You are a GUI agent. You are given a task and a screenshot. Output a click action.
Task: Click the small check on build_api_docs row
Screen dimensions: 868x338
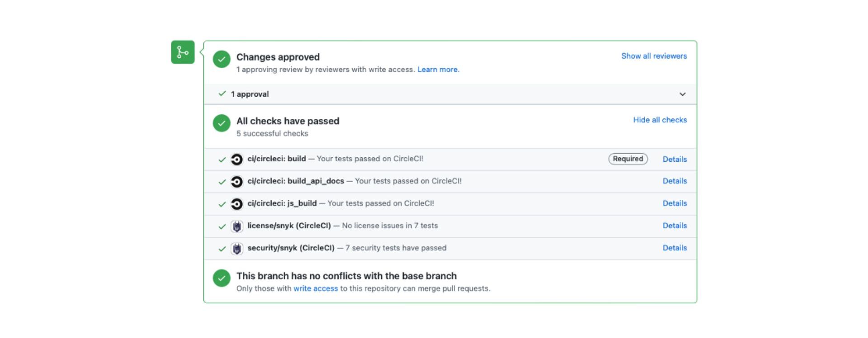coord(222,182)
